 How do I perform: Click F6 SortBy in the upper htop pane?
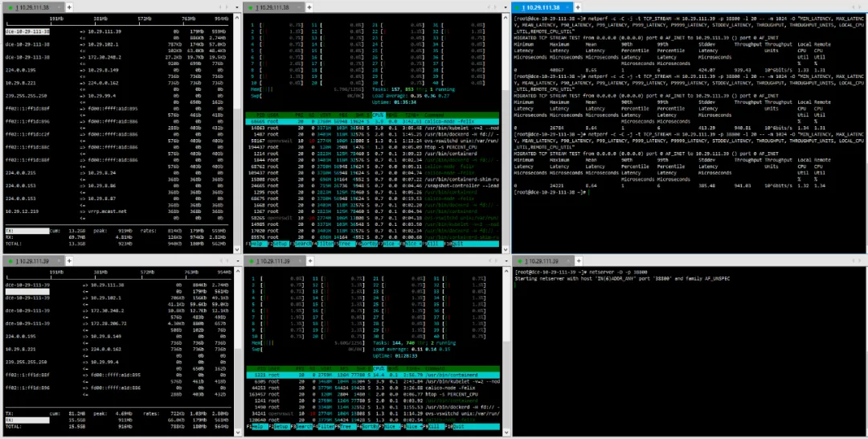[367, 244]
